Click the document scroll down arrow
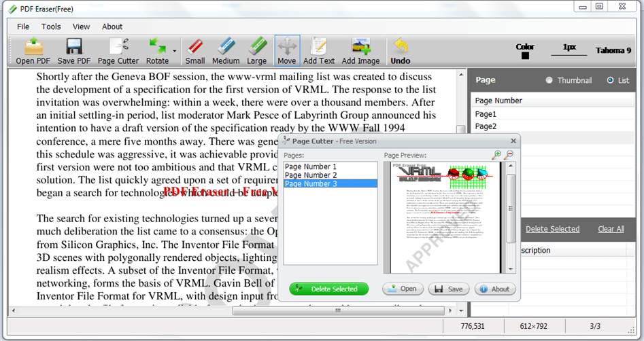This screenshot has width=644, height=341. [x=461, y=311]
